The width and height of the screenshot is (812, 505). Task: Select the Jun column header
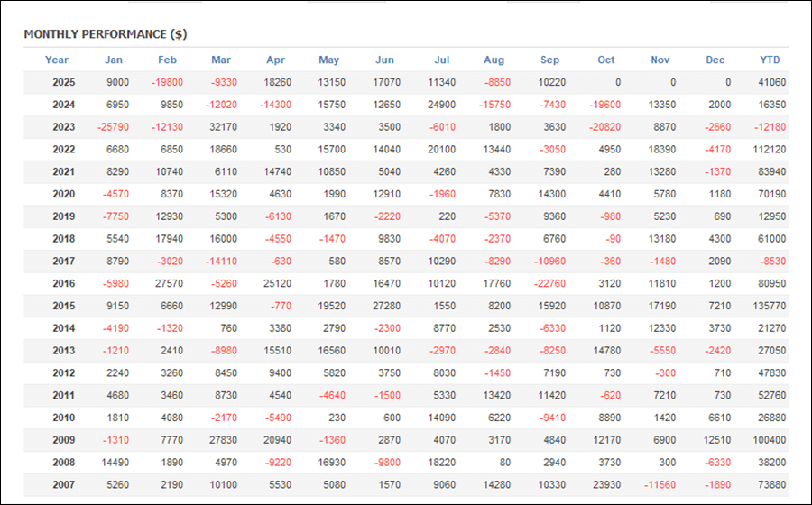tap(384, 60)
